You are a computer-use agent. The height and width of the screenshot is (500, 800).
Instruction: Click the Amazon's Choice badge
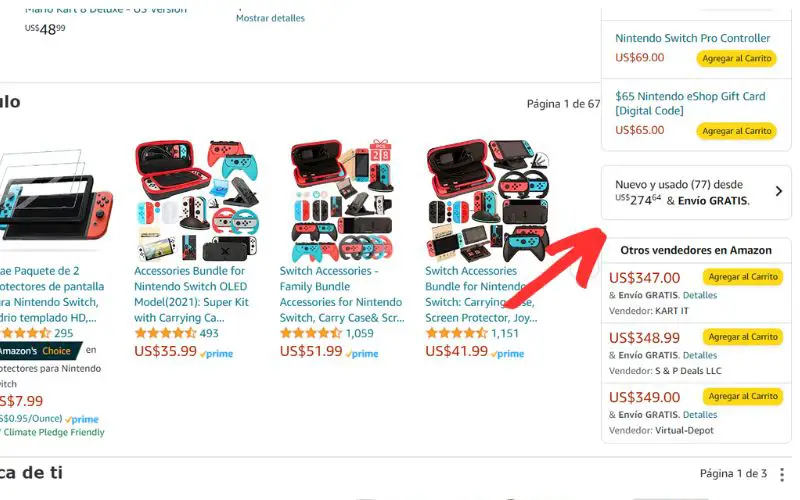point(39,351)
